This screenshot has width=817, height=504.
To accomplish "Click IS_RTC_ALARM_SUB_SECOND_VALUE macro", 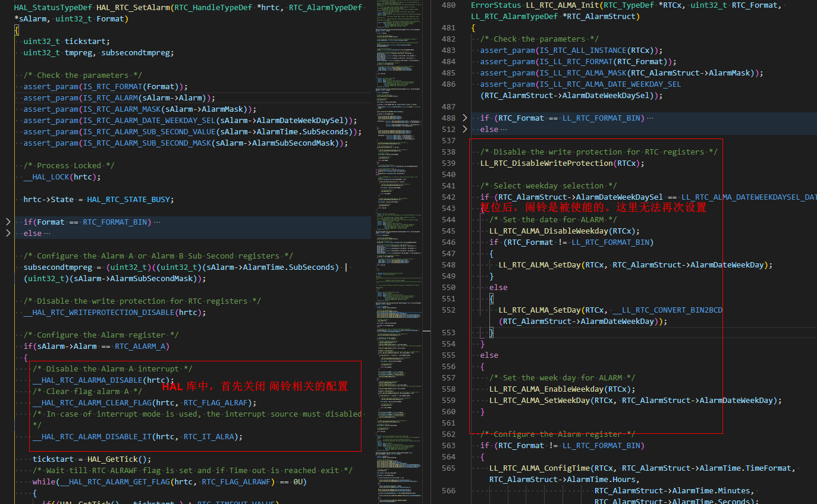I will click(x=149, y=132).
